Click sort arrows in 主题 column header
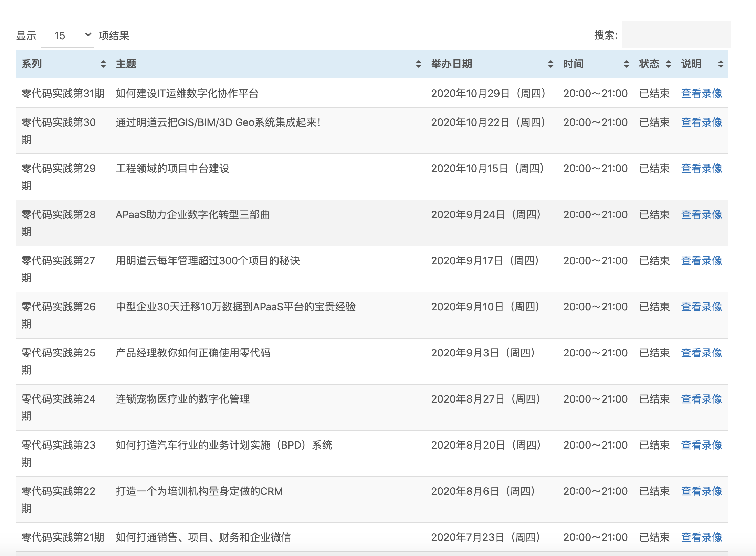This screenshot has width=756, height=556. [x=418, y=64]
